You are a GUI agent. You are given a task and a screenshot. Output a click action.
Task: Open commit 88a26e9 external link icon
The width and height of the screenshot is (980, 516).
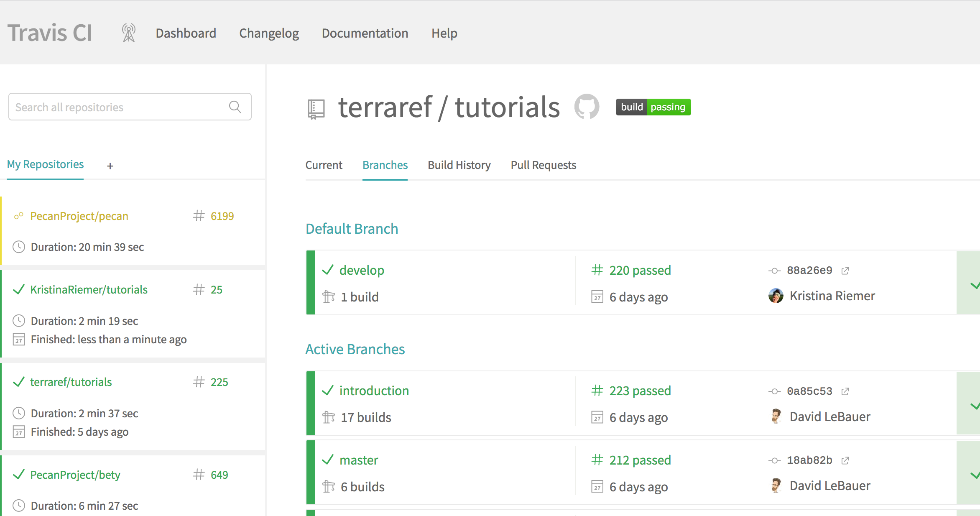845,271
